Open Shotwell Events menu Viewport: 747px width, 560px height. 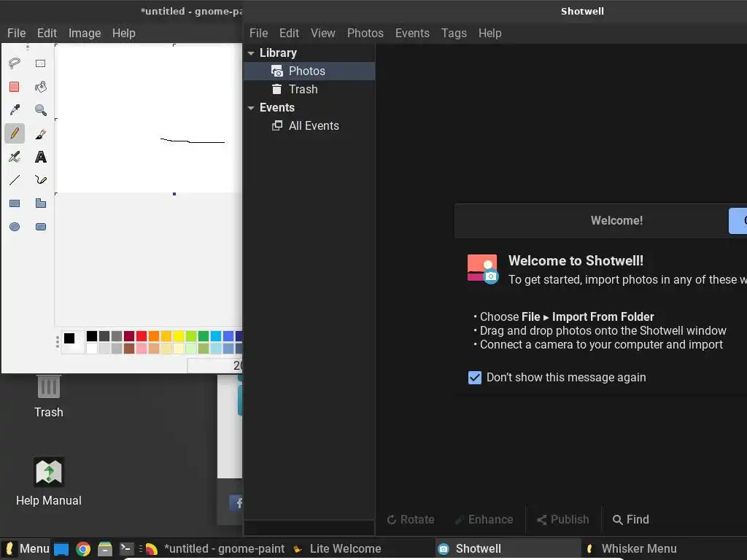(412, 33)
